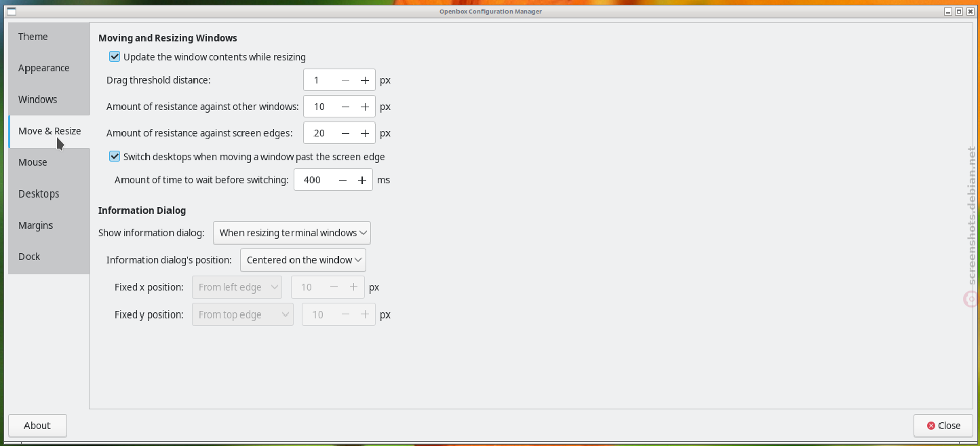Switch to the Theme tab
The height and width of the screenshot is (446, 980).
tap(49, 37)
